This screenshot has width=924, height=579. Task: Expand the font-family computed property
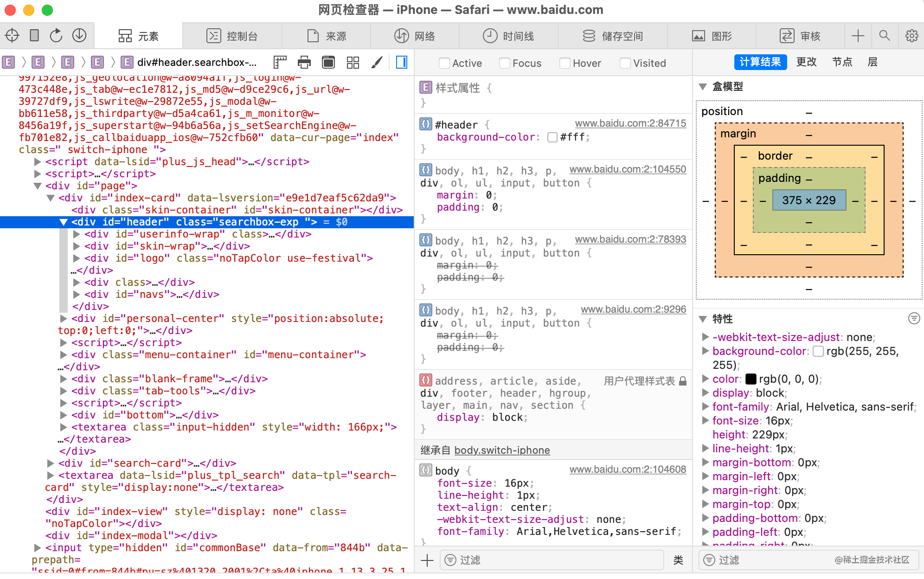(x=705, y=407)
